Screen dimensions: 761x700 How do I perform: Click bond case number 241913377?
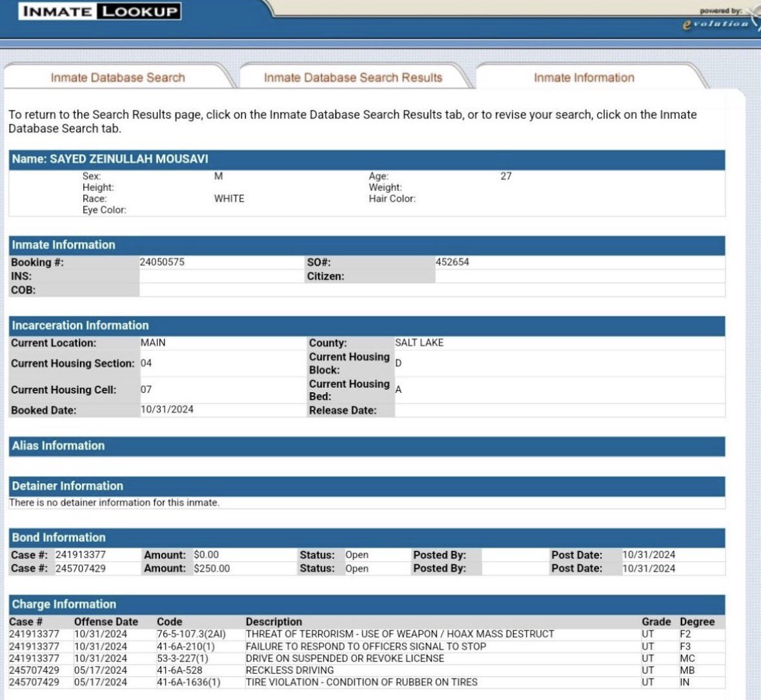(x=81, y=554)
